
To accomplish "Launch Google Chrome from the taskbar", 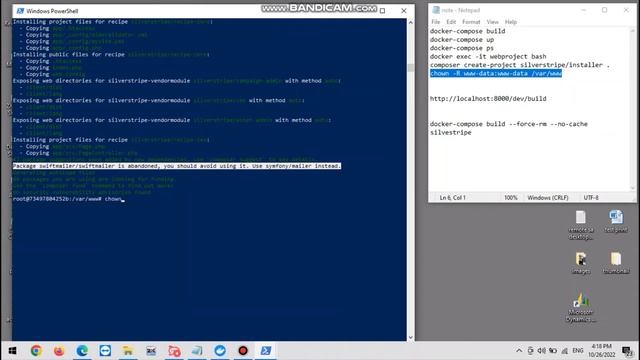I will point(36,351).
